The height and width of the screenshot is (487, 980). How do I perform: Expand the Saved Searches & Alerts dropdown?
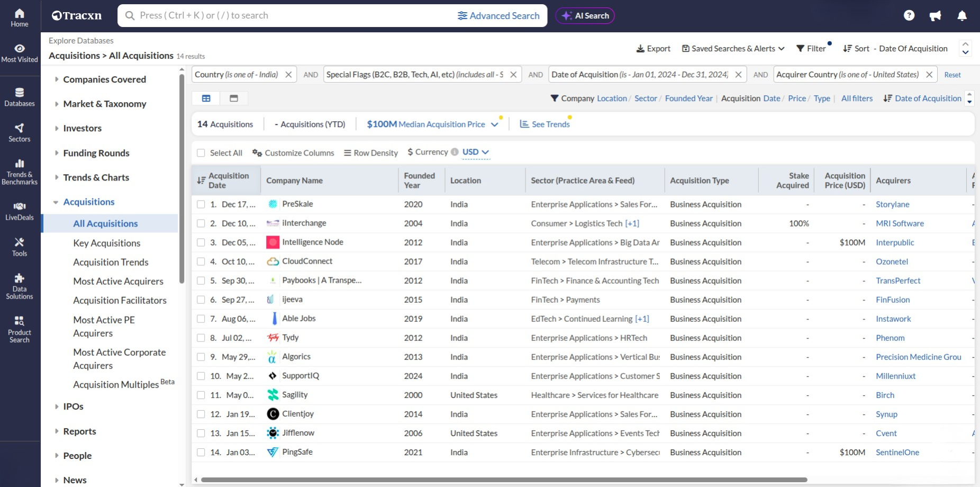732,49
